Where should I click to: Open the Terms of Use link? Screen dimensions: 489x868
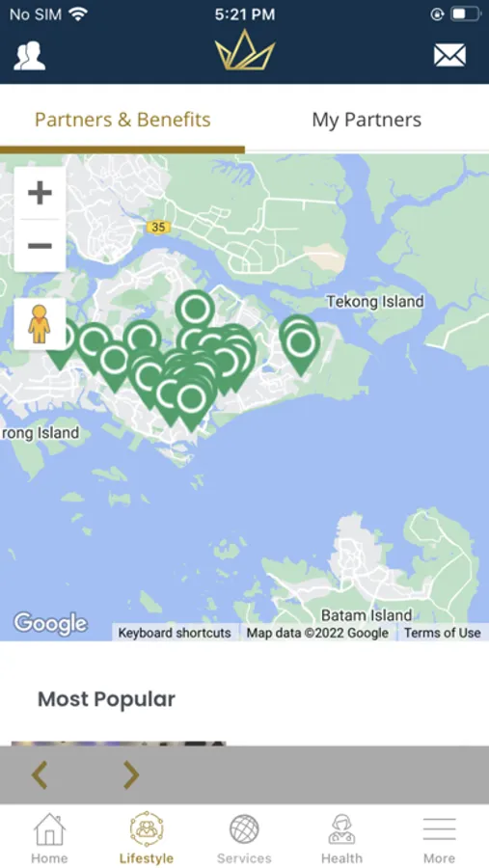442,633
